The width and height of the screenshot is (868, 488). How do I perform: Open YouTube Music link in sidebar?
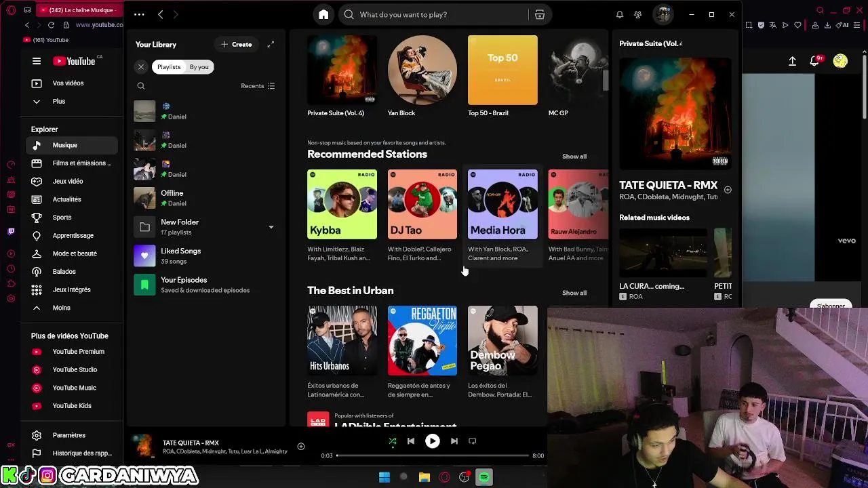pos(71,388)
